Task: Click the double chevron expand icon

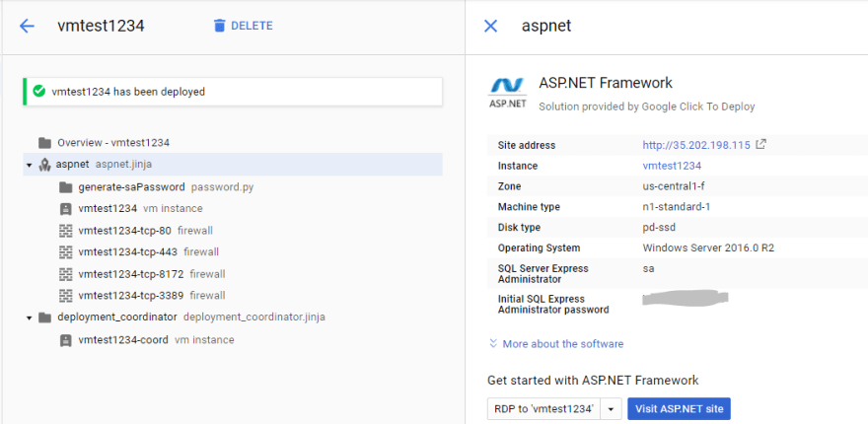Action: pyautogui.click(x=493, y=343)
